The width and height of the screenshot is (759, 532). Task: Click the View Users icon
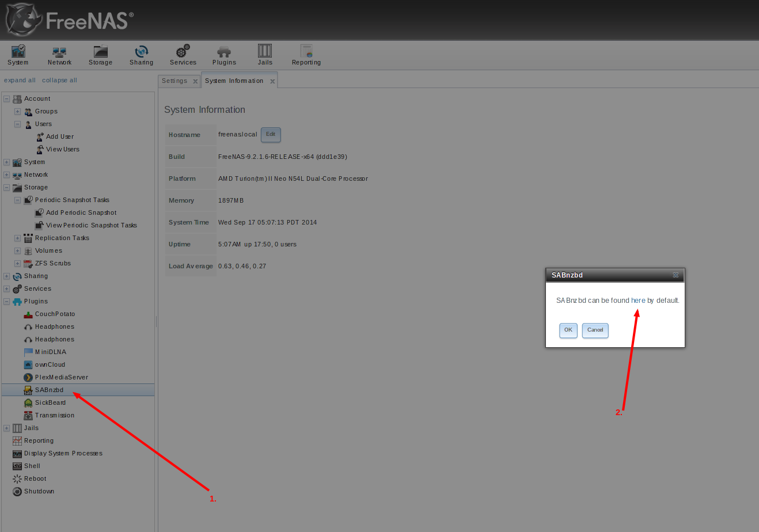(40, 150)
